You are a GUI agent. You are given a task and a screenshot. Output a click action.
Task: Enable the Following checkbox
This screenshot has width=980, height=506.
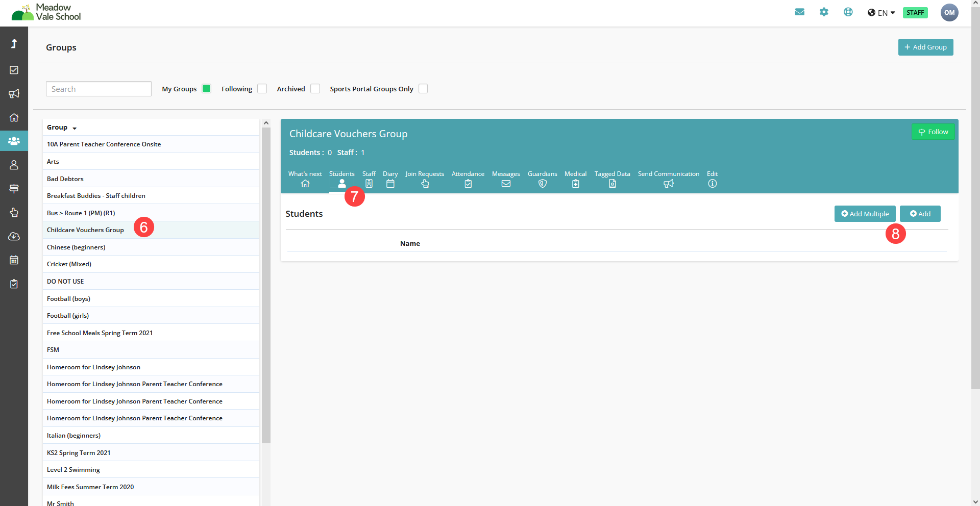[262, 89]
